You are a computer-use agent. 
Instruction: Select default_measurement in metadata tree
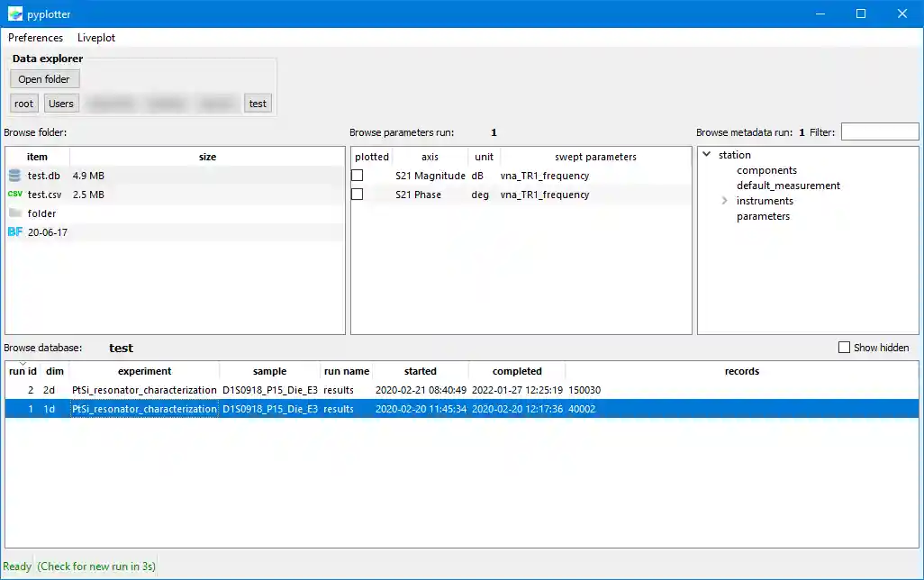tap(788, 186)
